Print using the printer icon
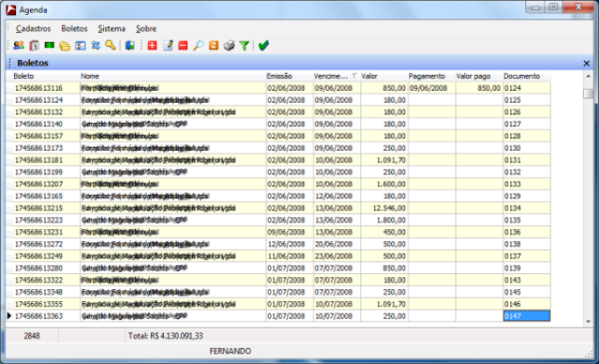The image size is (599, 364). click(228, 46)
